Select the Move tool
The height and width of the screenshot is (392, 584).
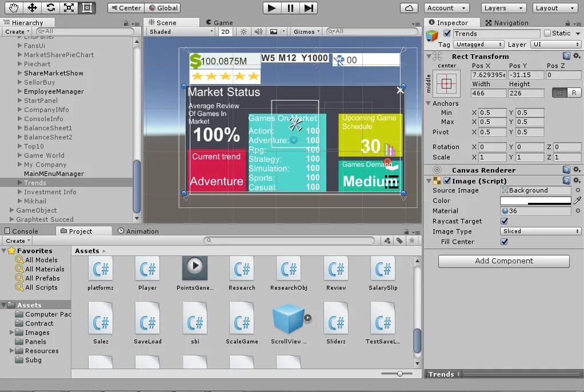[32, 8]
